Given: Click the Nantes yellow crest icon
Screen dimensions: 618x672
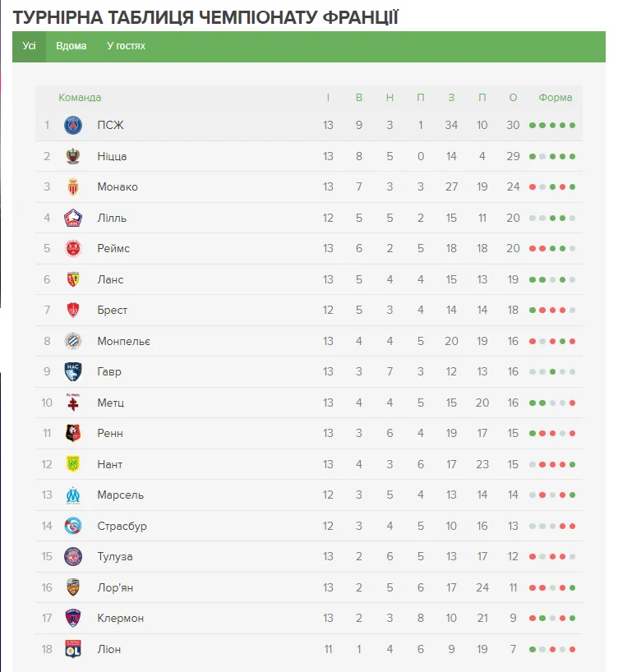Looking at the screenshot, I should [x=74, y=464].
